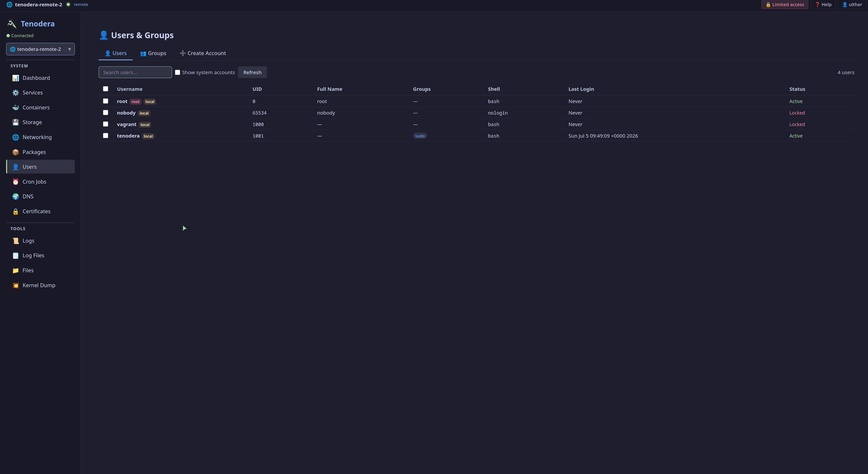Click the plus icon on Create Account
The image size is (868, 474).
[183, 53]
